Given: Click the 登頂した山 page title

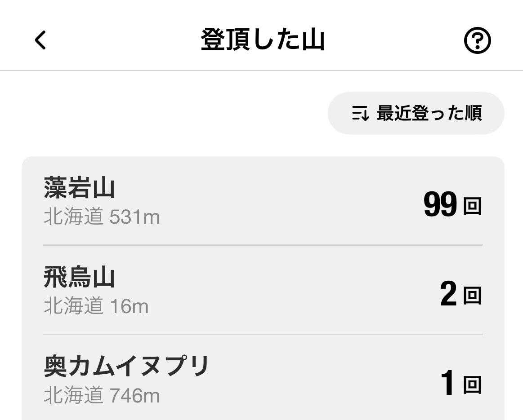Looking at the screenshot, I should pos(262,40).
